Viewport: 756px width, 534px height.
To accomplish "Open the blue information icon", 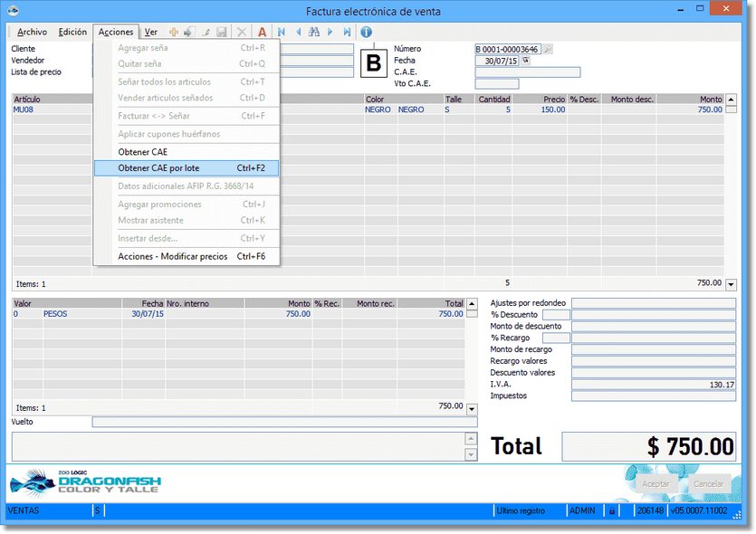I will [x=367, y=32].
